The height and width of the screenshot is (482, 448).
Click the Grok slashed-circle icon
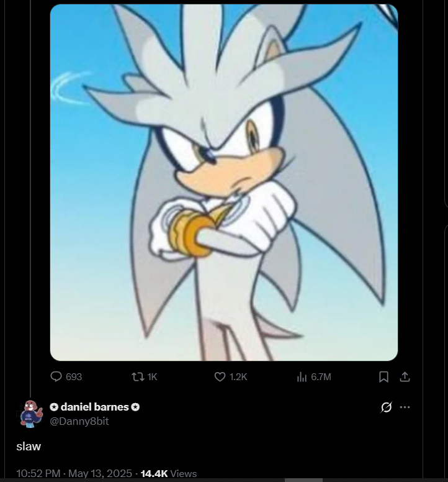[x=386, y=407]
